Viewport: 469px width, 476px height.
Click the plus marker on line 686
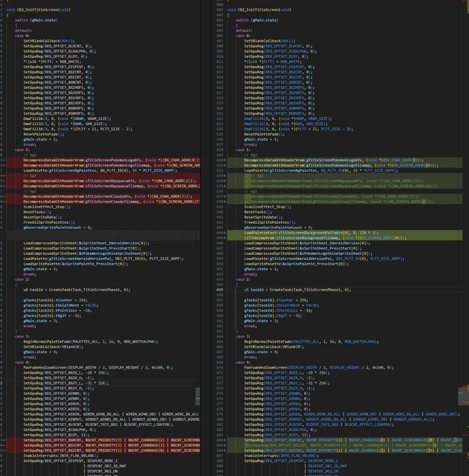(x=224, y=450)
